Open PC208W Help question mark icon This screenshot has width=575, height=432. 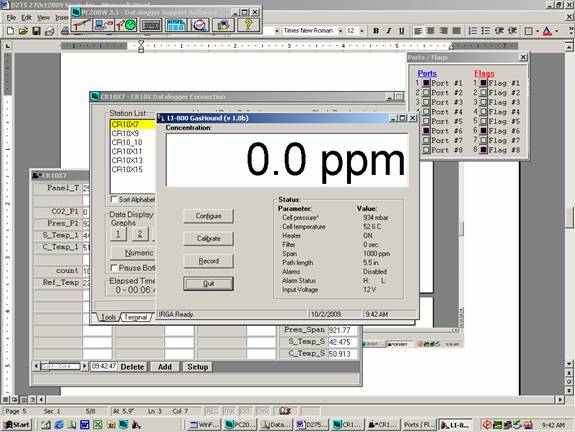click(248, 25)
